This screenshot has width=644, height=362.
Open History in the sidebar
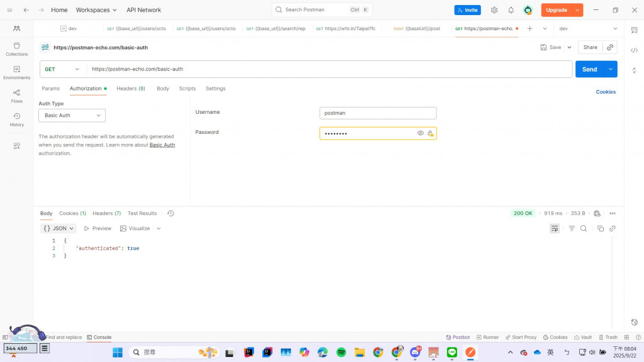click(x=16, y=119)
